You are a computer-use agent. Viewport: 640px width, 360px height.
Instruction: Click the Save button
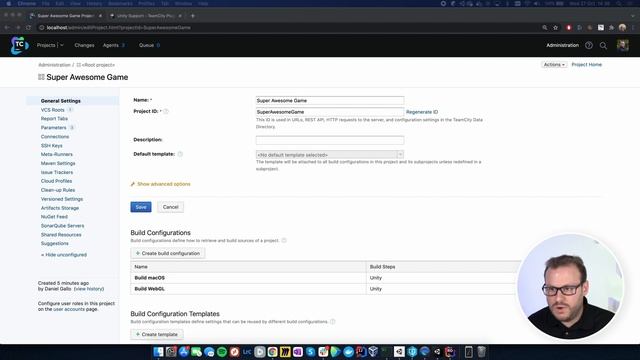(x=141, y=207)
